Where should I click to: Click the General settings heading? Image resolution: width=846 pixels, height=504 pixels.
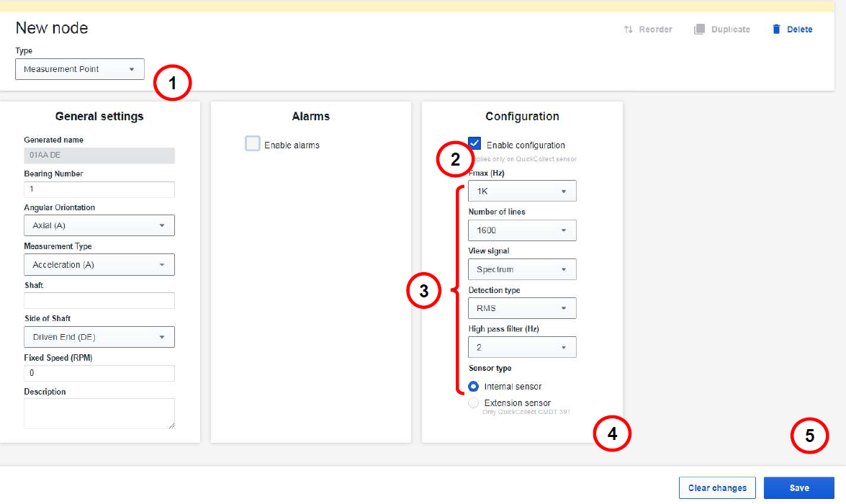point(99,117)
